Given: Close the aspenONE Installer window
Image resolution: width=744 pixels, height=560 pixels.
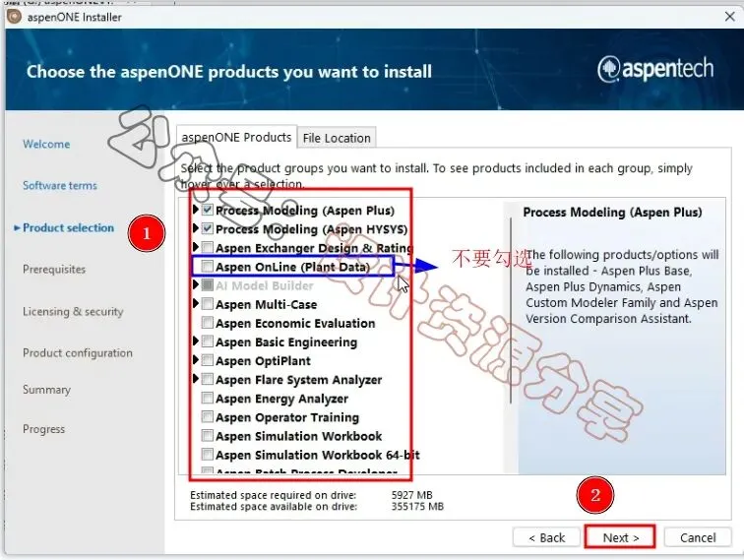Looking at the screenshot, I should (730, 17).
